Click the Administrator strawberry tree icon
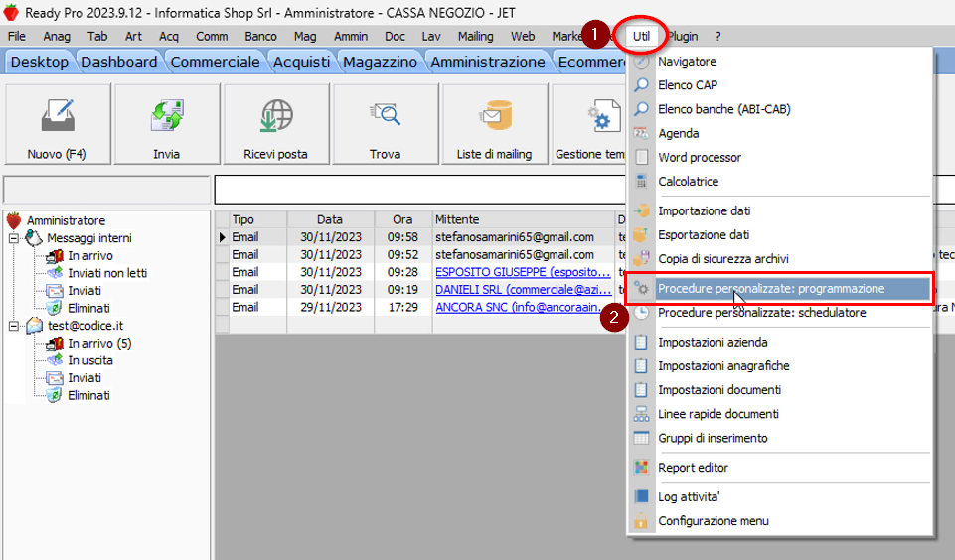The image size is (955, 560). point(14,220)
